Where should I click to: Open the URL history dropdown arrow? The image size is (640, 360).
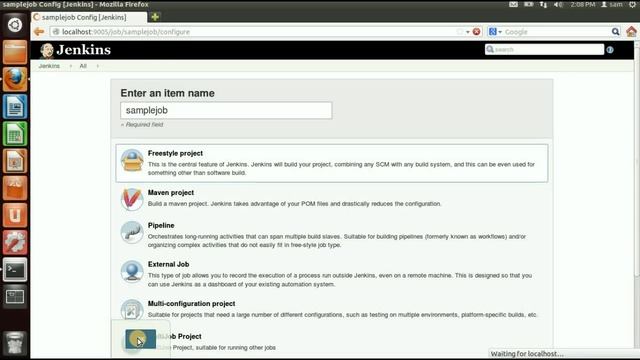[x=468, y=32]
